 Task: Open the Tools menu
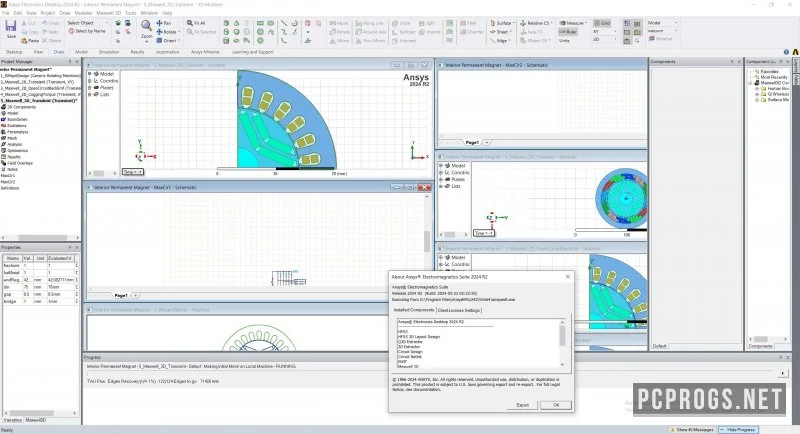131,13
